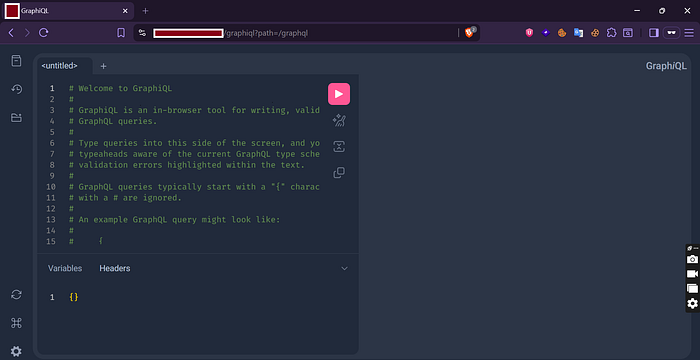The height and width of the screenshot is (360, 700).
Task: Open site settings icon in address bar
Action: pyautogui.click(x=142, y=33)
